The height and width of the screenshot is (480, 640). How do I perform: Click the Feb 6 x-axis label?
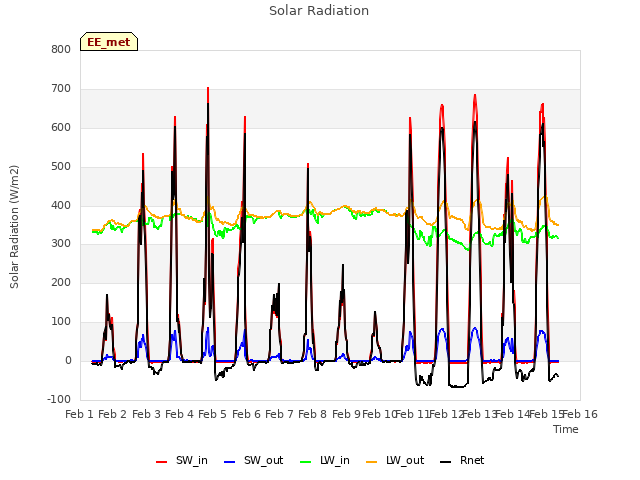point(246,414)
